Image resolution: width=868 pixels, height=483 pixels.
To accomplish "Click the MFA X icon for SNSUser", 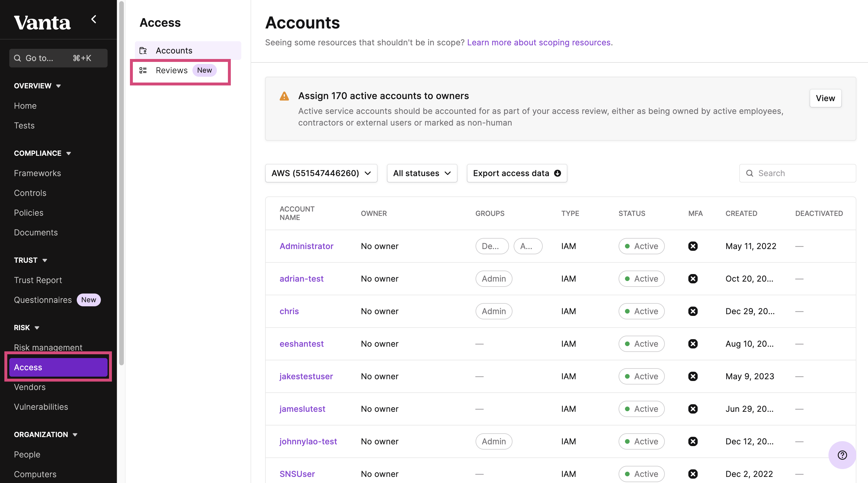I will (x=693, y=474).
